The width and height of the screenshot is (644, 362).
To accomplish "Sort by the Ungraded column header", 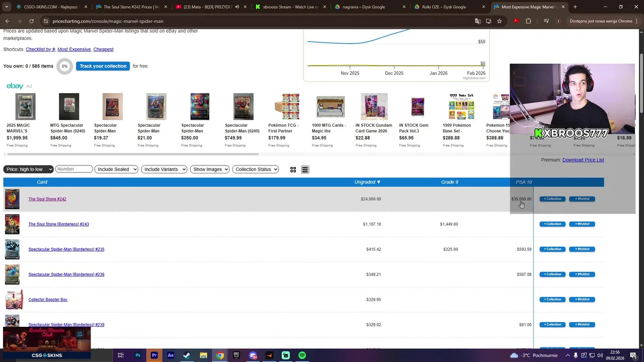I will tap(367, 182).
